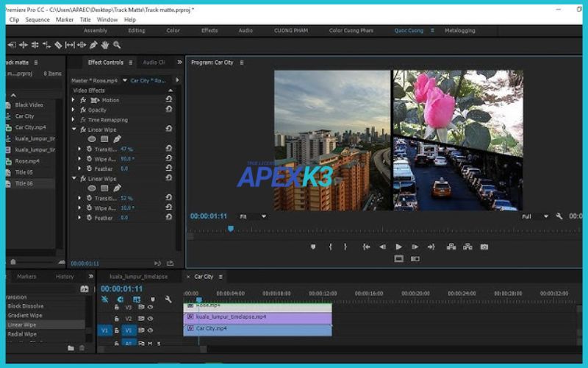
Task: Select Rose.mp4 in Project panel
Action: (27, 161)
